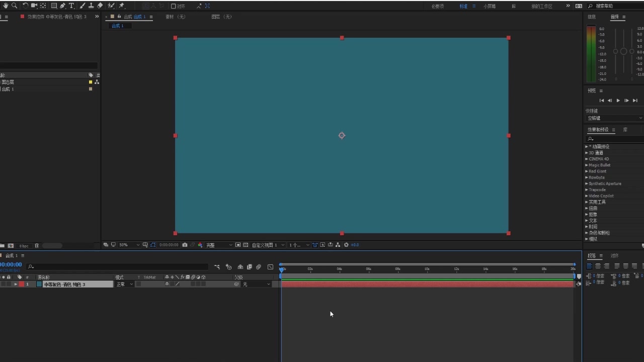Open the magnification 50% dropdown
This screenshot has width=644, height=362.
[129, 245]
